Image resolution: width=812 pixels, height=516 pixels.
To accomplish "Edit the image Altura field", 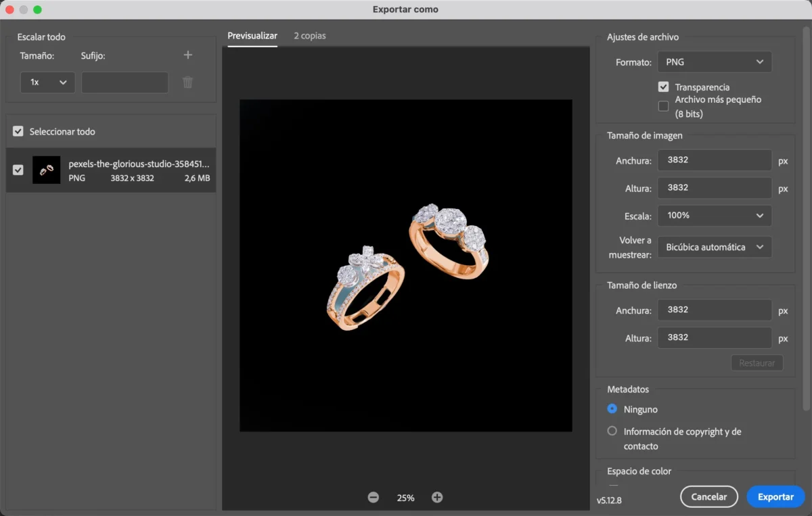I will 715,187.
